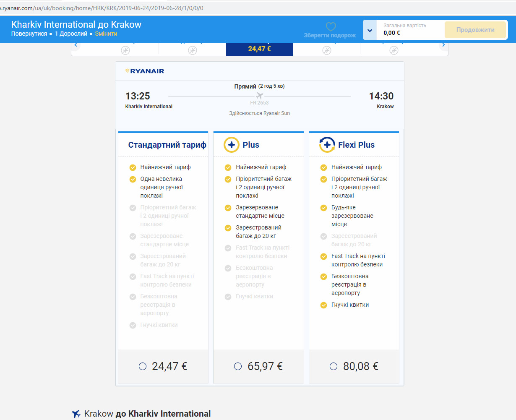Click the departure time 13:25
The image size is (516, 420).
(x=138, y=96)
